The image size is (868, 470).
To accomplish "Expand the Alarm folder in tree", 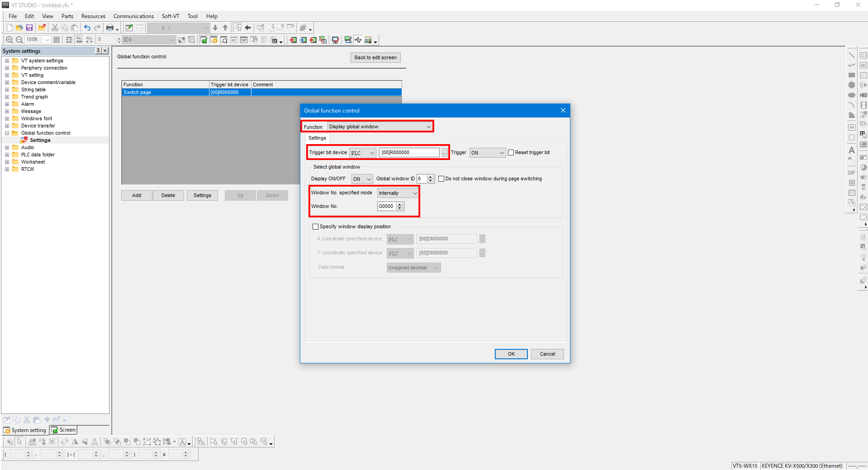I will 7,104.
